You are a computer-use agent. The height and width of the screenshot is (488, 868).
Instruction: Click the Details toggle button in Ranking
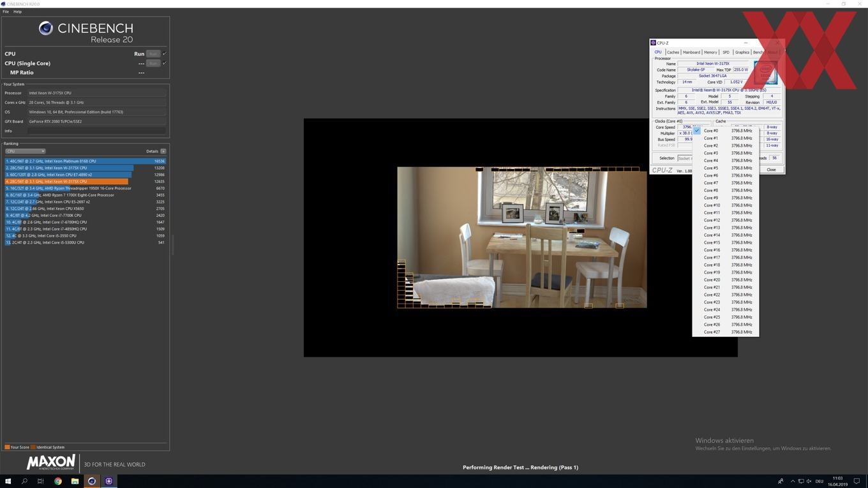pyautogui.click(x=163, y=151)
